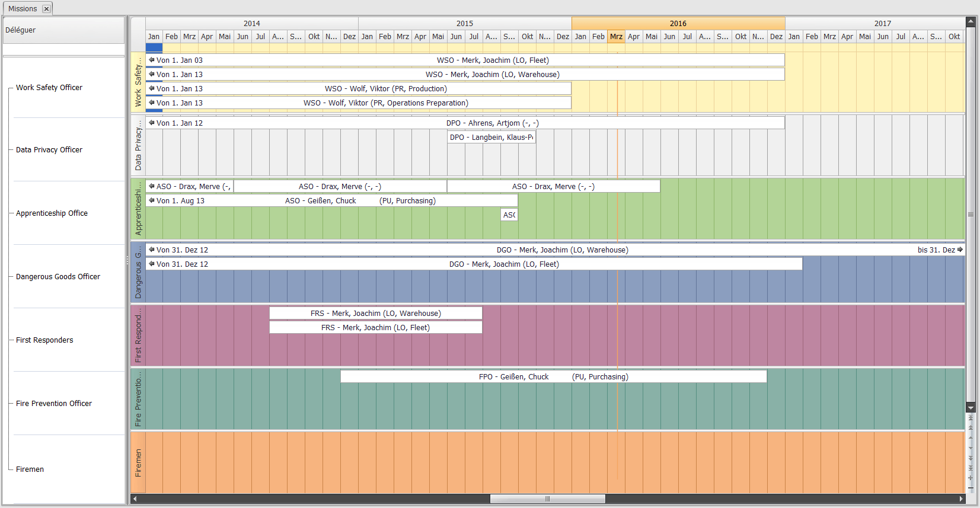This screenshot has height=508, width=980.
Task: Click the plus zoom-in icon
Action: 971,478
